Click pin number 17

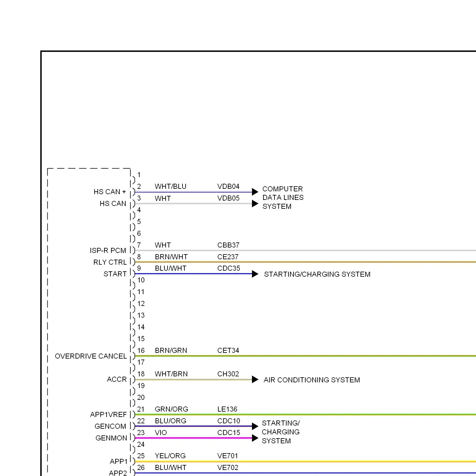coord(141,362)
